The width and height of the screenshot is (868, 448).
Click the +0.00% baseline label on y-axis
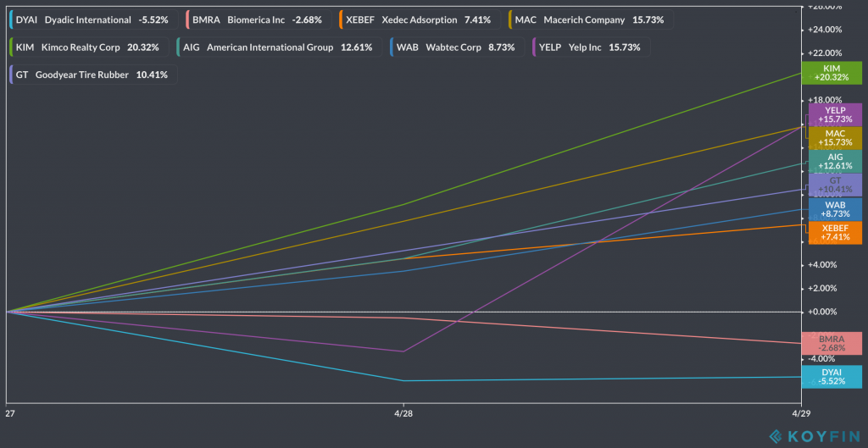(x=821, y=312)
